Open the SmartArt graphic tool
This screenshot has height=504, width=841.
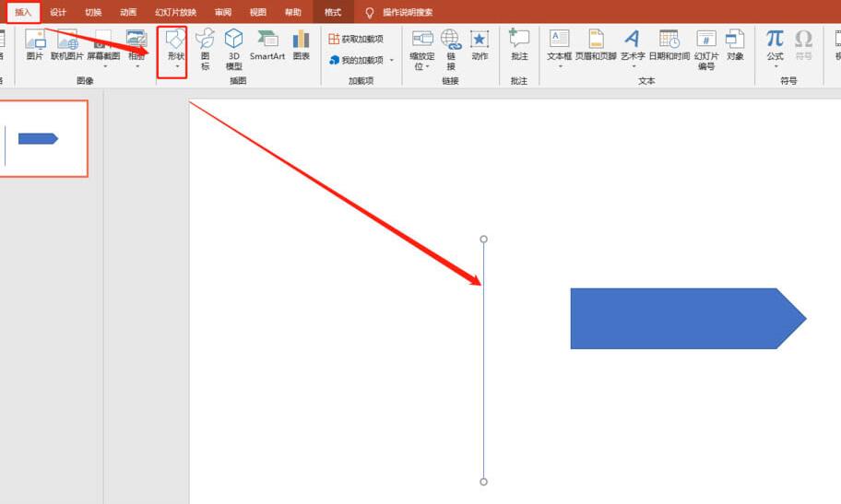tap(267, 44)
